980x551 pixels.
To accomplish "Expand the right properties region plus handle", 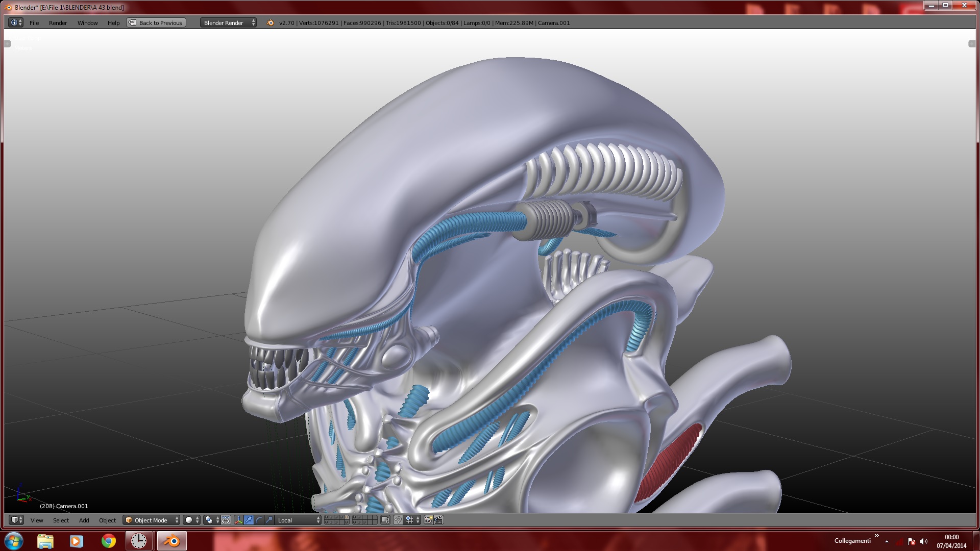I will (972, 44).
